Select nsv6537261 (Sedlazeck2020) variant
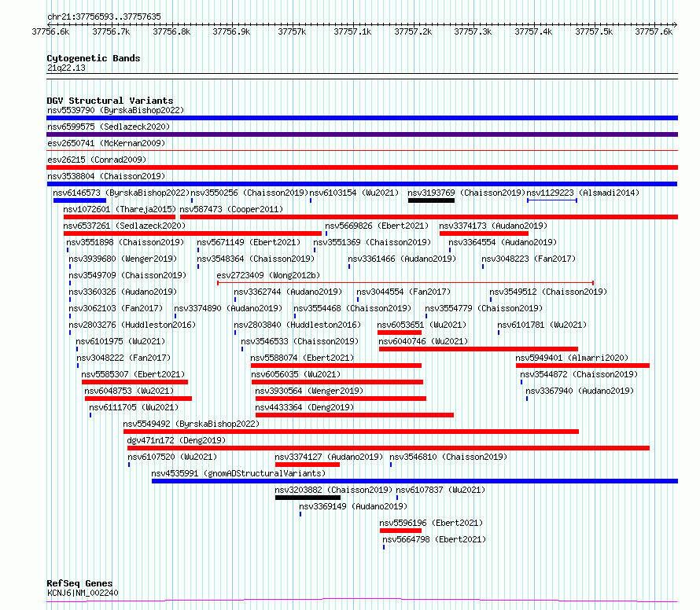This screenshot has height=610, width=700. 124,226
